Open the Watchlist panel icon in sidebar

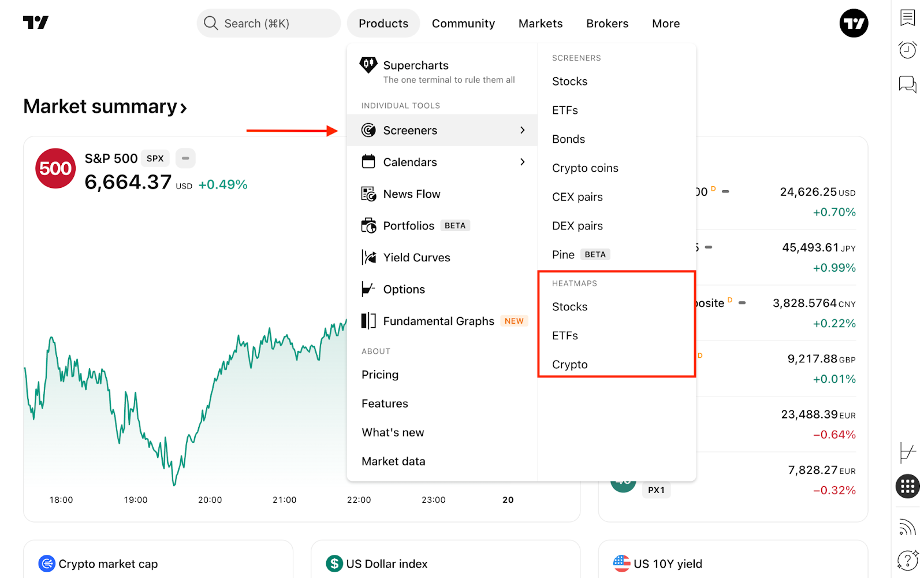click(908, 18)
